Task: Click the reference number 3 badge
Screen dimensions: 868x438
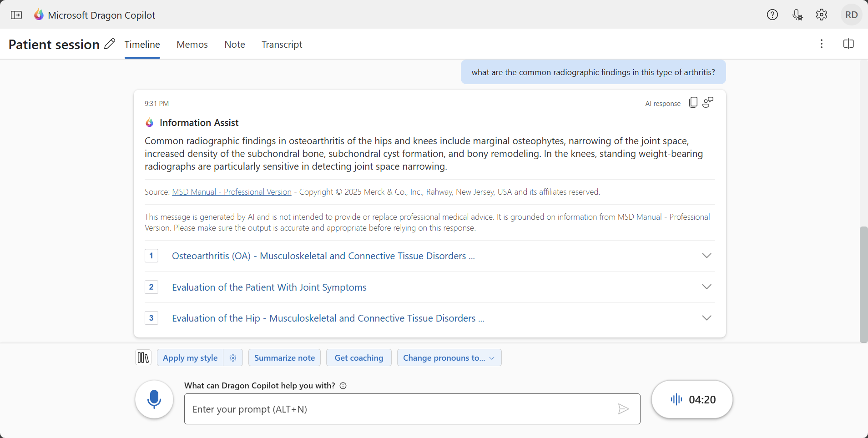Action: [151, 318]
